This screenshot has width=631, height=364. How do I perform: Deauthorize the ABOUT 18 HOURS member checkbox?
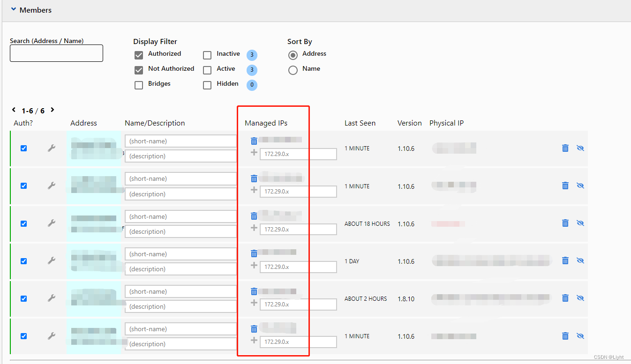pyautogui.click(x=23, y=223)
